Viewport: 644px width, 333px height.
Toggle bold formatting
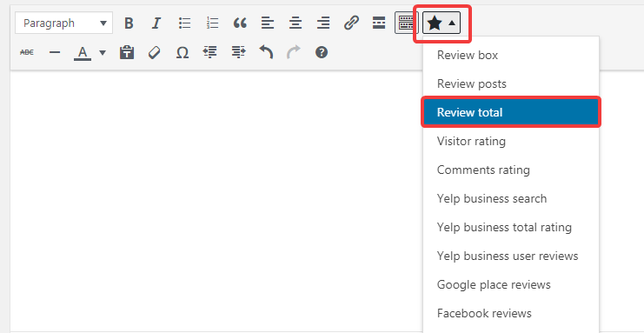click(129, 23)
